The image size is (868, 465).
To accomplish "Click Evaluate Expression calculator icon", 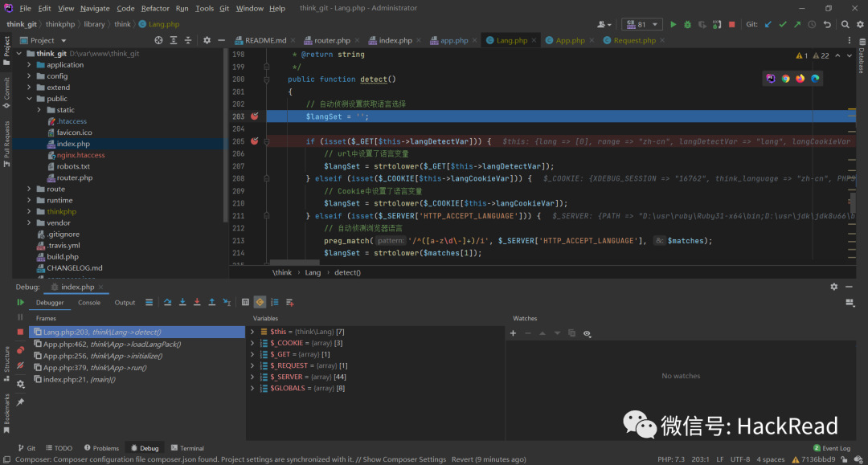I will point(245,303).
